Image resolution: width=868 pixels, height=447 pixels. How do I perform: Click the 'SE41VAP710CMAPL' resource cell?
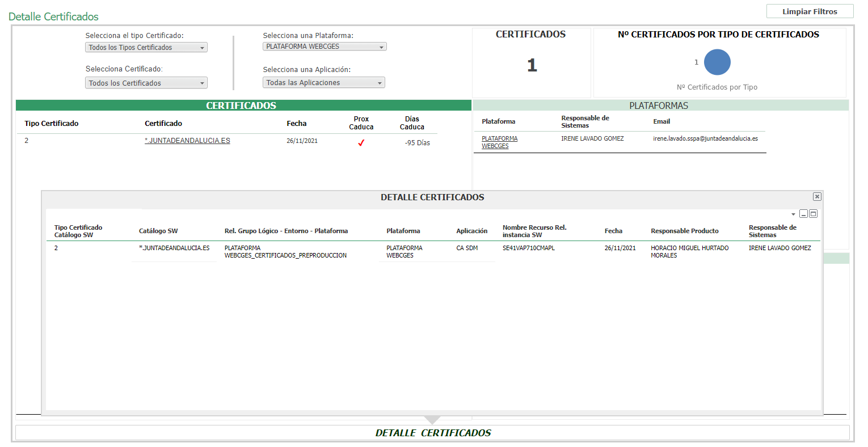pos(529,248)
